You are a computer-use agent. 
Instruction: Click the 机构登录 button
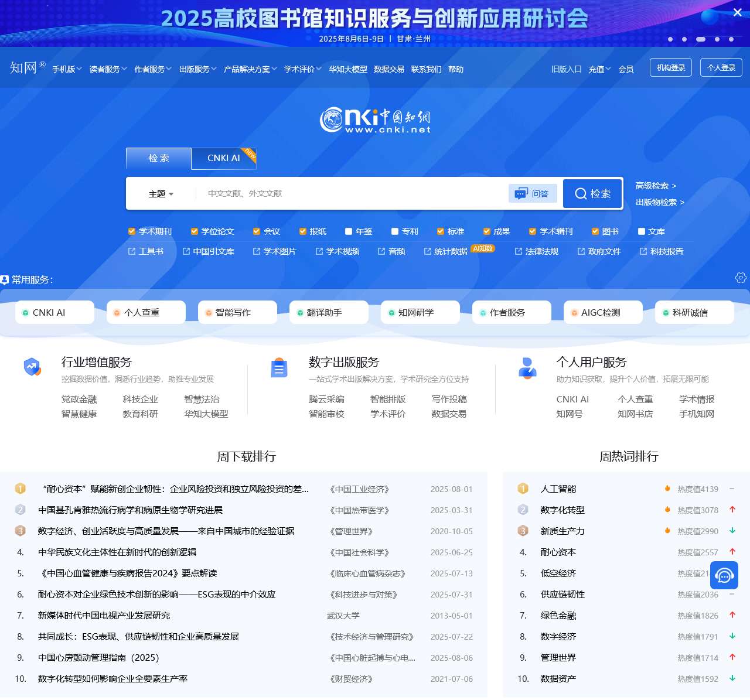tap(671, 67)
